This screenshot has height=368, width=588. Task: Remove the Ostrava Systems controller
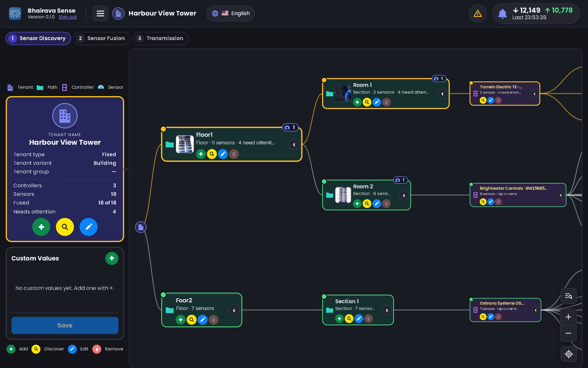click(498, 317)
